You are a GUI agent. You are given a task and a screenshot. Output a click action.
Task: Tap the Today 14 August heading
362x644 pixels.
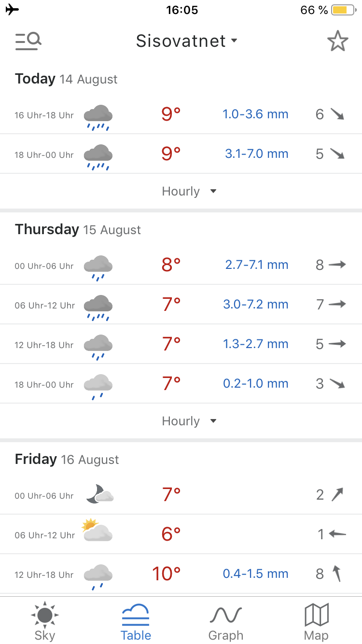pyautogui.click(x=66, y=79)
